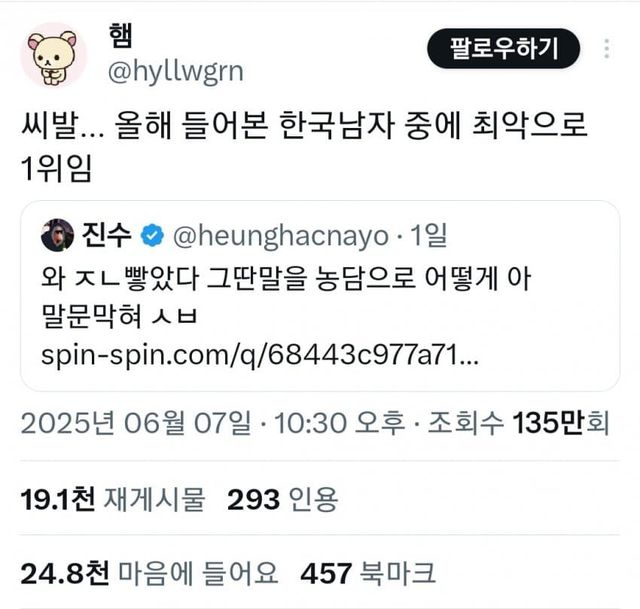Open the bear profile avatar of 햄
640x609 pixels.
click(54, 56)
